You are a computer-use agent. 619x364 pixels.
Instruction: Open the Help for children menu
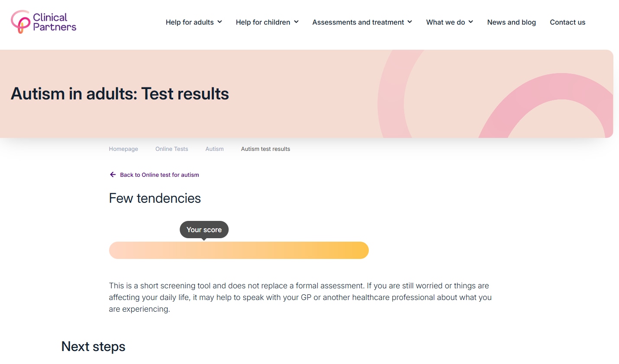(263, 22)
